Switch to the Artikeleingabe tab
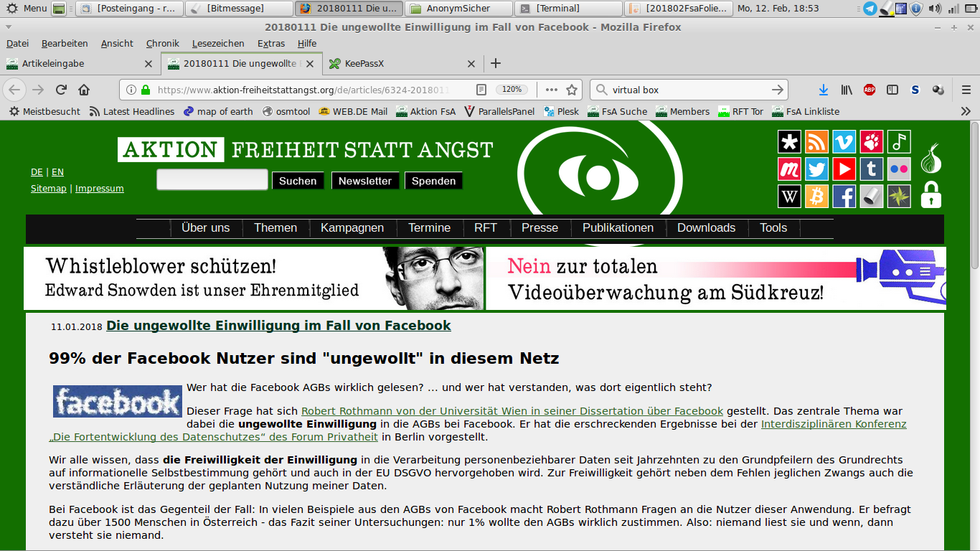Viewport: 980px width, 551px height. 80,63
